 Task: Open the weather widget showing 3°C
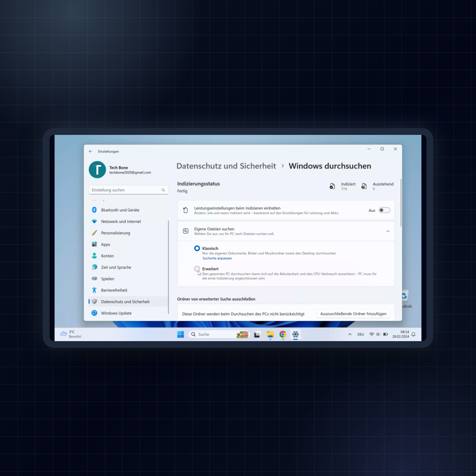coord(71,334)
